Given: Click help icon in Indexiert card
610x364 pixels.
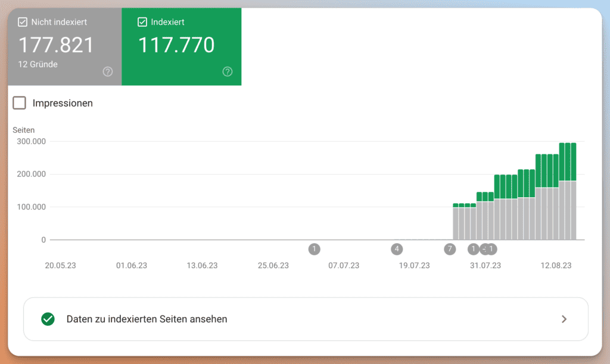Looking at the screenshot, I should (228, 71).
